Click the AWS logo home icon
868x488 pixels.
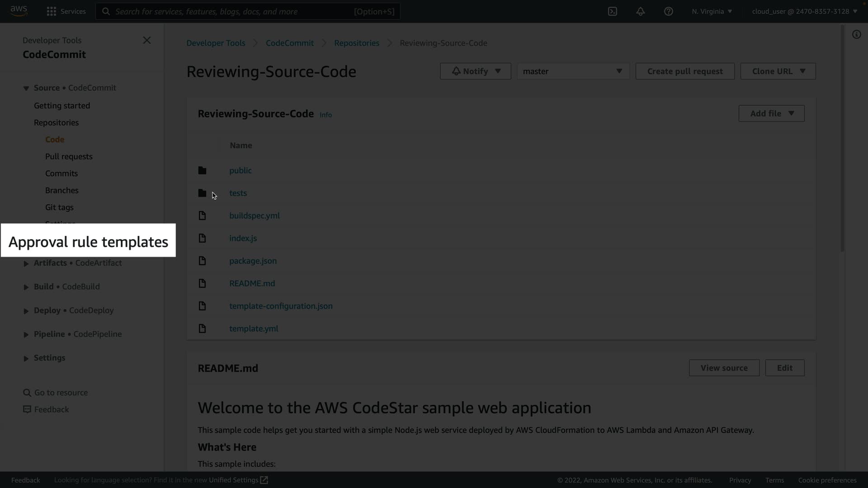pos(19,11)
